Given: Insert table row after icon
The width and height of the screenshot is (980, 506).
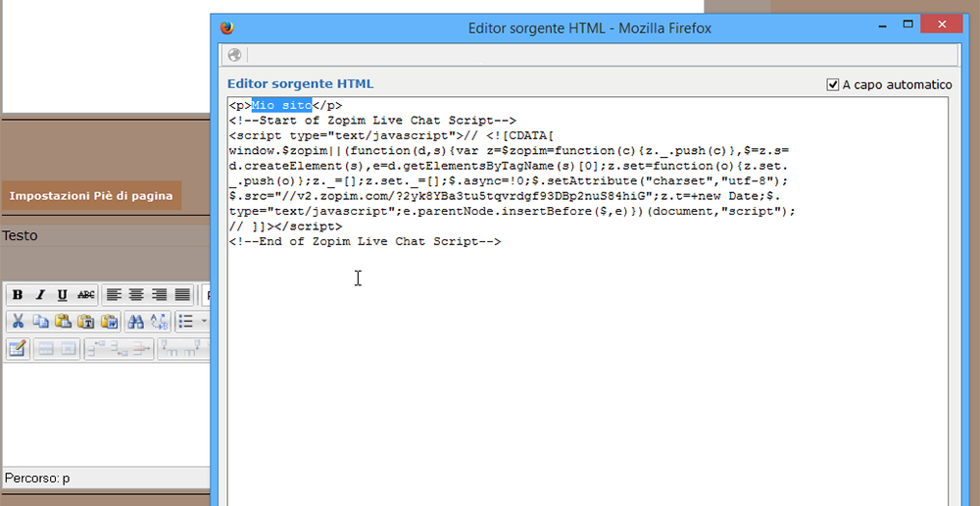Looking at the screenshot, I should pos(119,349).
